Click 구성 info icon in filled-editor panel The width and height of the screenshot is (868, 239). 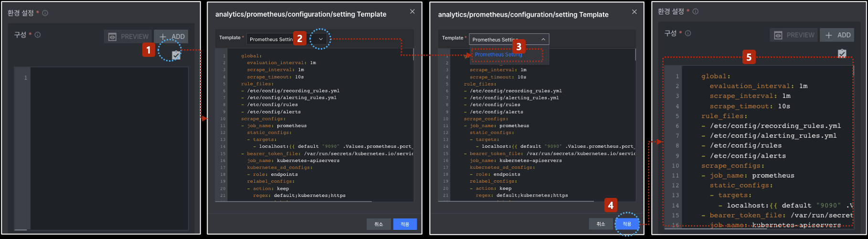(688, 33)
